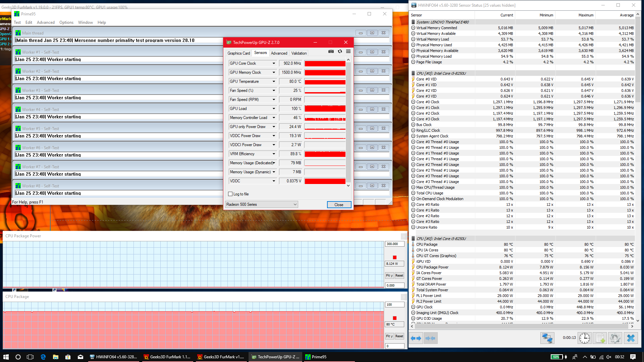Click HWiNFO expand columns arrows icon
Screen dimensions: 644x362
[x=416, y=338]
